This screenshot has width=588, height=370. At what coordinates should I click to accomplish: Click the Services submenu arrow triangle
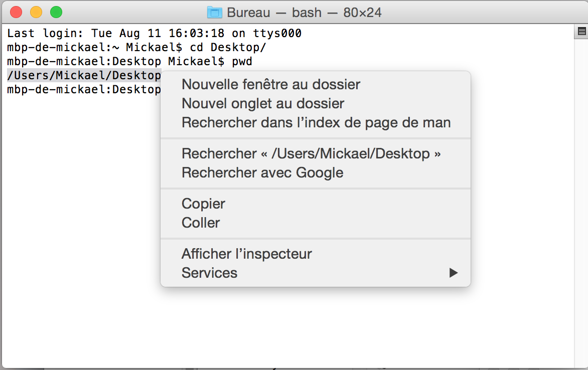pyautogui.click(x=454, y=273)
